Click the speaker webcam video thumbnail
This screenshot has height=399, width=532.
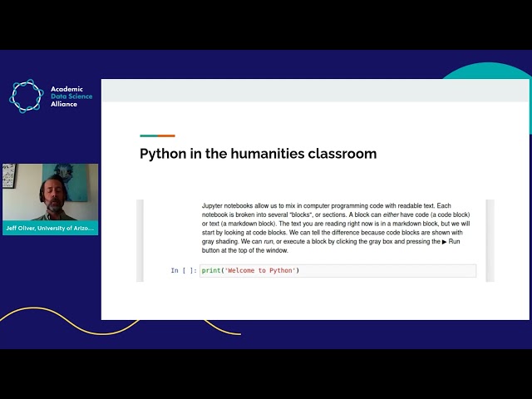pyautogui.click(x=50, y=192)
